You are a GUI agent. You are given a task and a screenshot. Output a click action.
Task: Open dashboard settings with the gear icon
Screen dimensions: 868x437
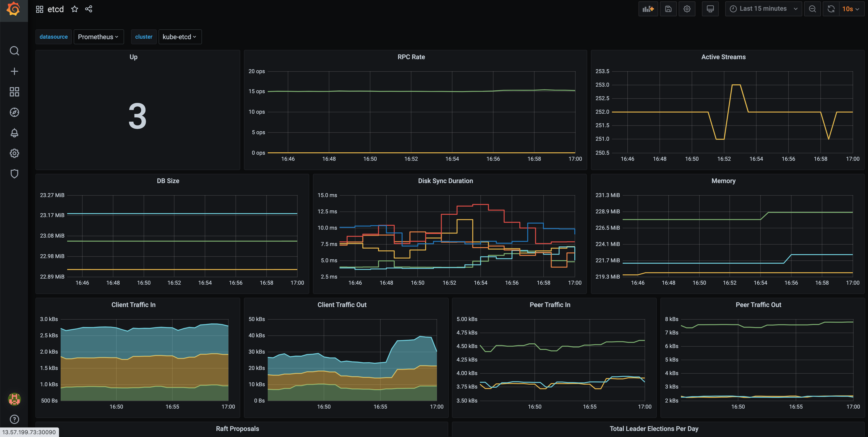point(687,9)
